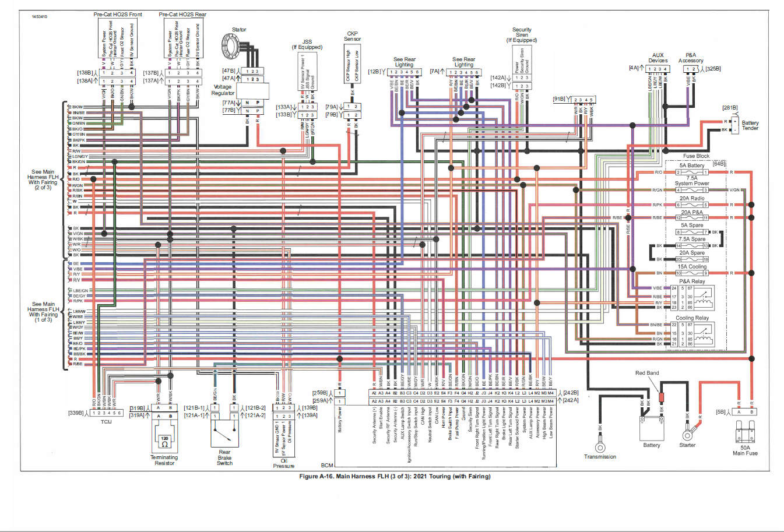Click the "7.5A System Power" fuse label
Screen dimensions: 784x532
pos(692,181)
